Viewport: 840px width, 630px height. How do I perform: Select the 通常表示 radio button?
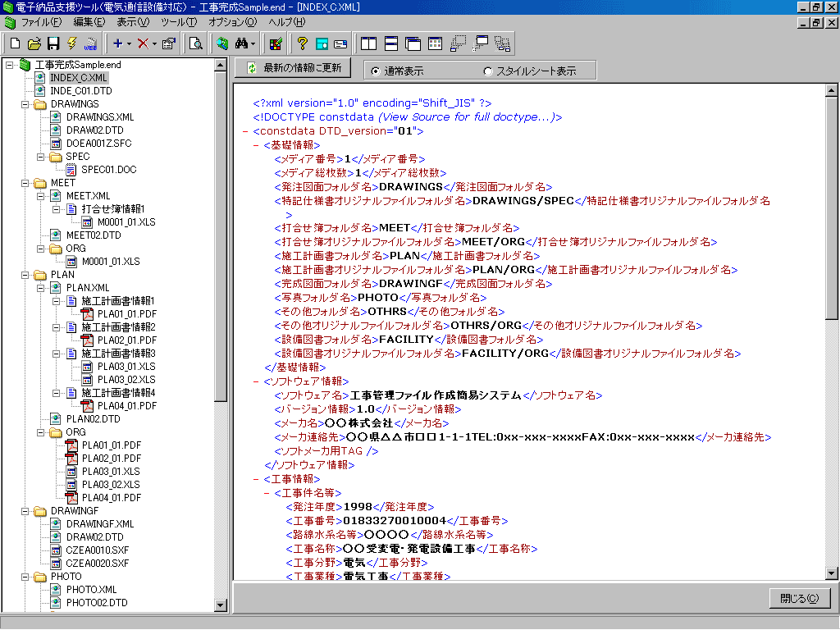pyautogui.click(x=376, y=71)
